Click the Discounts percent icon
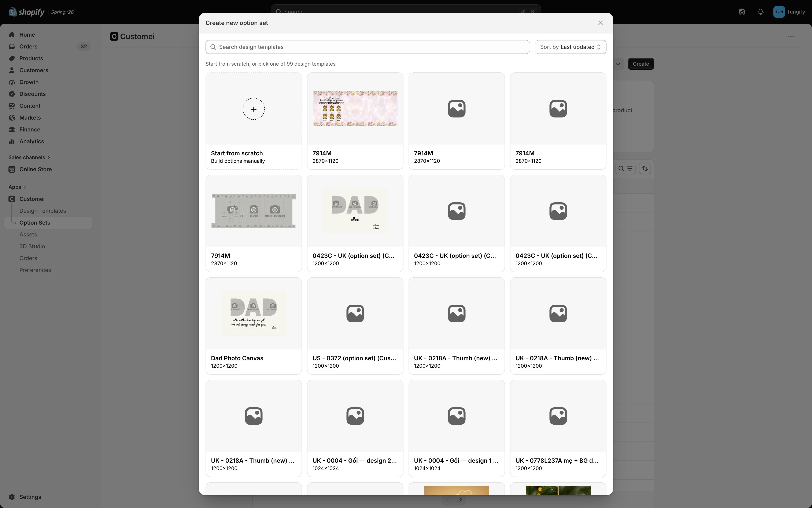The height and width of the screenshot is (508, 812). [12, 94]
